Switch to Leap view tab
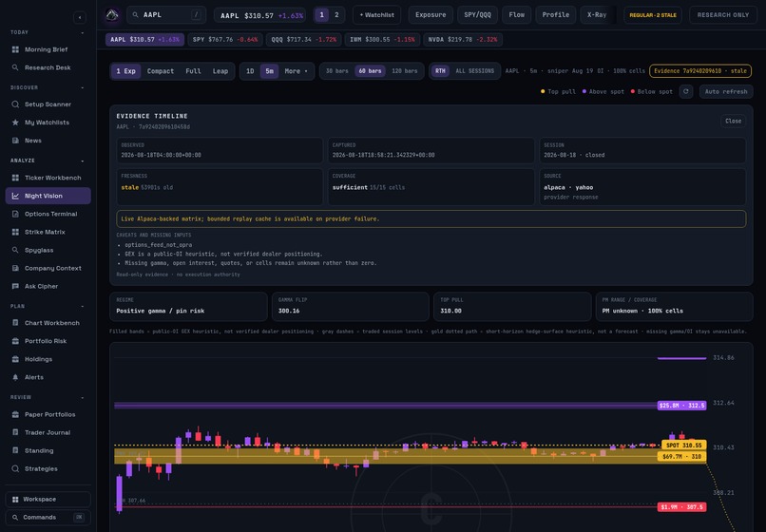The height and width of the screenshot is (532, 766). [x=220, y=71]
